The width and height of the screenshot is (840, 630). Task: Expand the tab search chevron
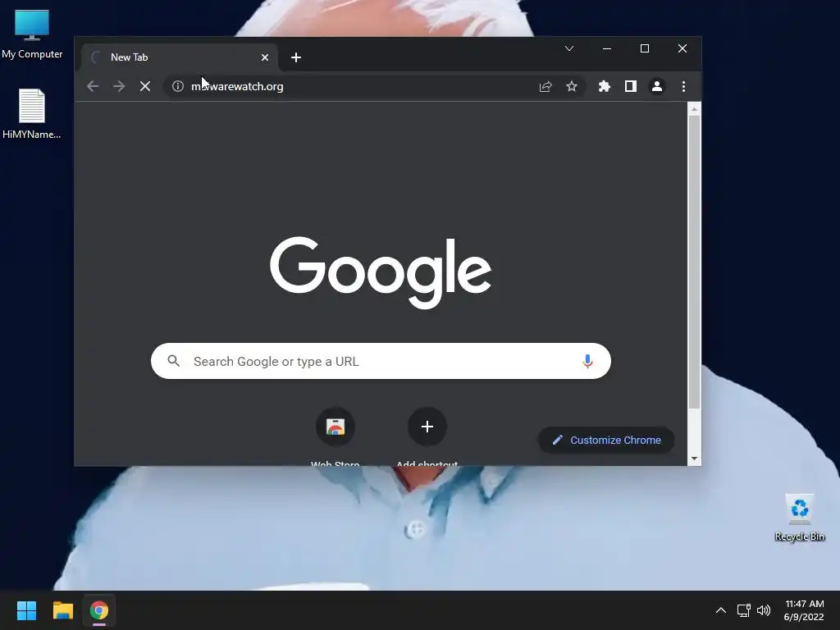[x=569, y=48]
